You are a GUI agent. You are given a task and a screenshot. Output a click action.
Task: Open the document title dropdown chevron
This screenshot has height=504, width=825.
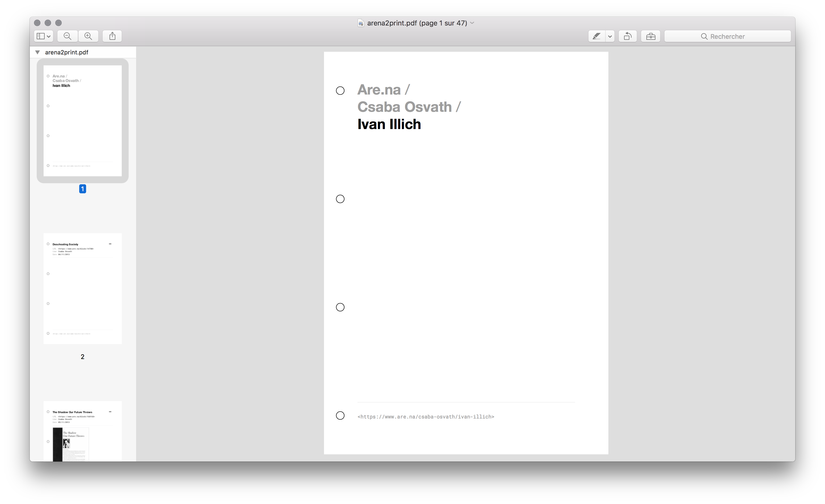pos(472,23)
